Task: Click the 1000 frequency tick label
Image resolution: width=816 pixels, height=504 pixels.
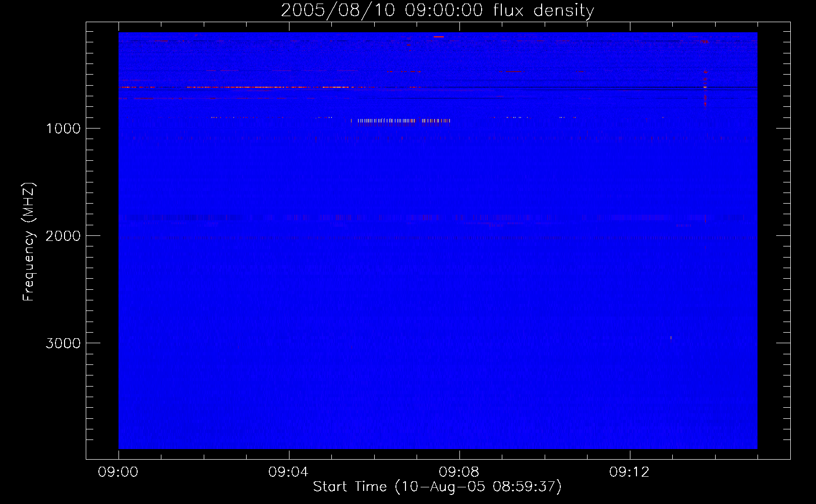Action: coord(63,129)
